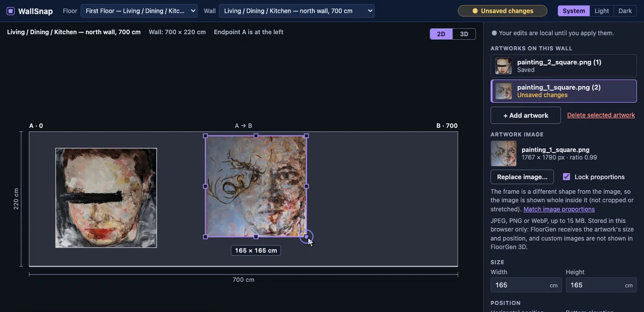Image resolution: width=644 pixels, height=312 pixels.
Task: Select the black-bar portrait painting on the wall
Action: point(106,198)
